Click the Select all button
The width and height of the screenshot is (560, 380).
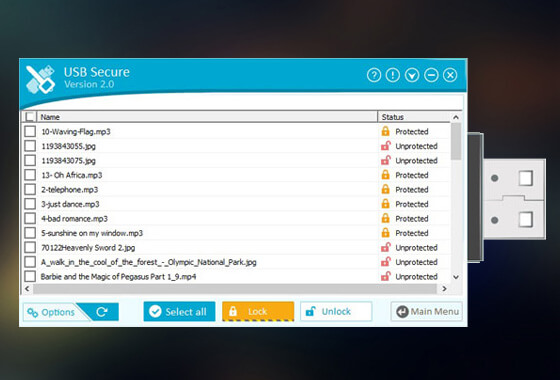point(179,311)
